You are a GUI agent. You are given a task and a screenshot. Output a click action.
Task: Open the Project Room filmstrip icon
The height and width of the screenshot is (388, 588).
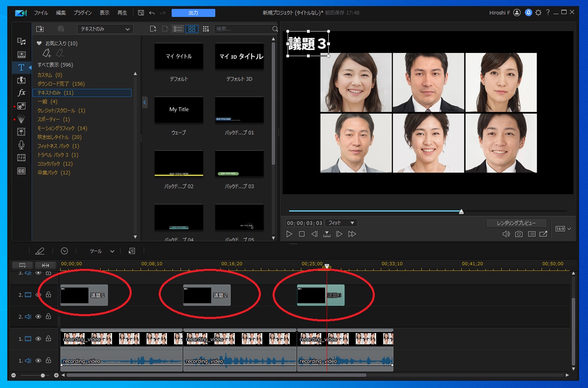coord(21,55)
